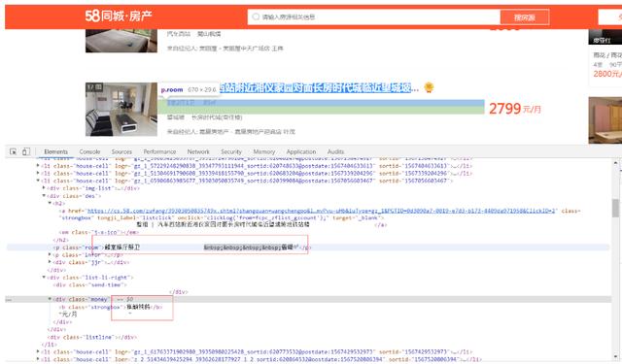The width and height of the screenshot is (622, 364).
Task: Open the highlighted listing title link
Action: pos(320,88)
